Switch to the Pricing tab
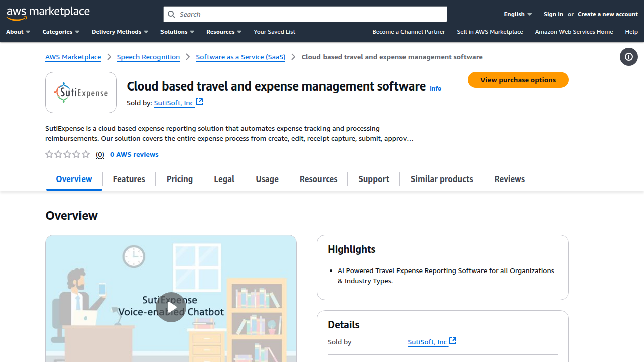This screenshot has height=362, width=644. (180, 179)
